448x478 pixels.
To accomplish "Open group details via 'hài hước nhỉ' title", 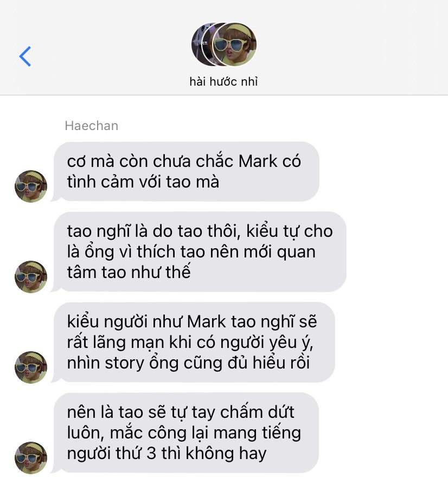I will coord(223,82).
